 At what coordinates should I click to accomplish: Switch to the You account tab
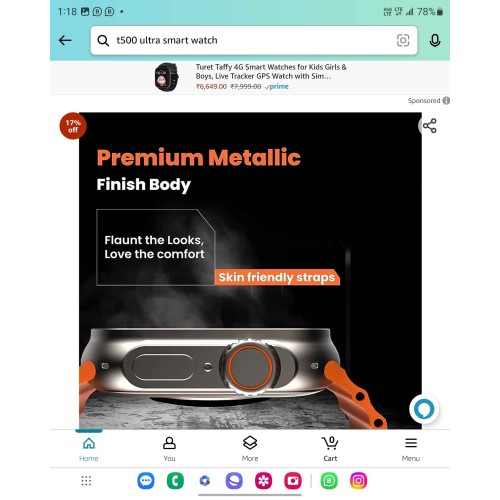[x=169, y=449]
